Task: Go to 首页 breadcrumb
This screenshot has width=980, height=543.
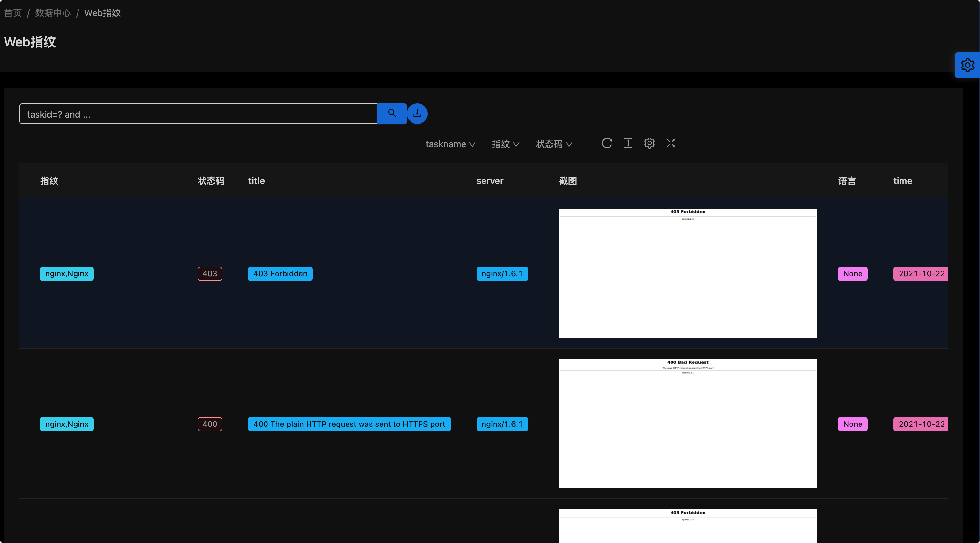Action: pyautogui.click(x=13, y=13)
